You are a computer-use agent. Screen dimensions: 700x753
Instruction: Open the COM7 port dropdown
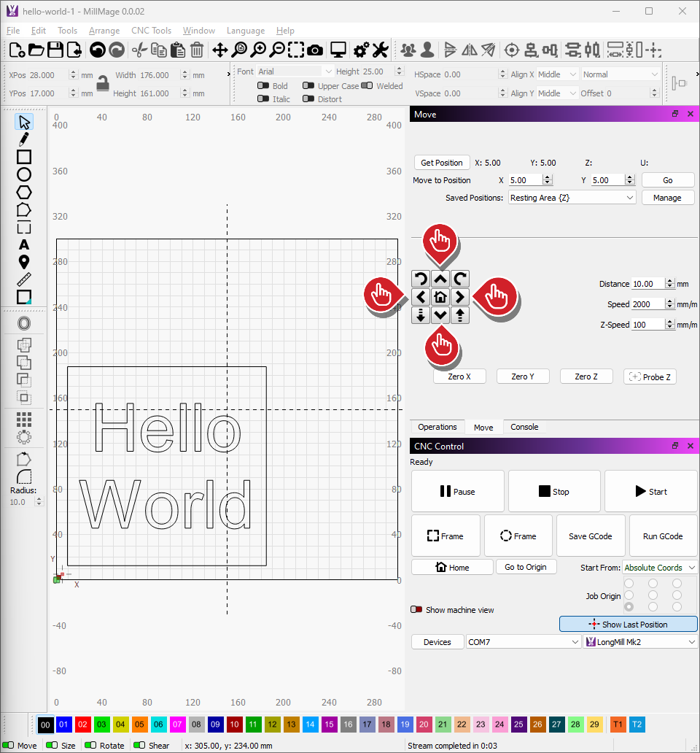[x=524, y=642]
